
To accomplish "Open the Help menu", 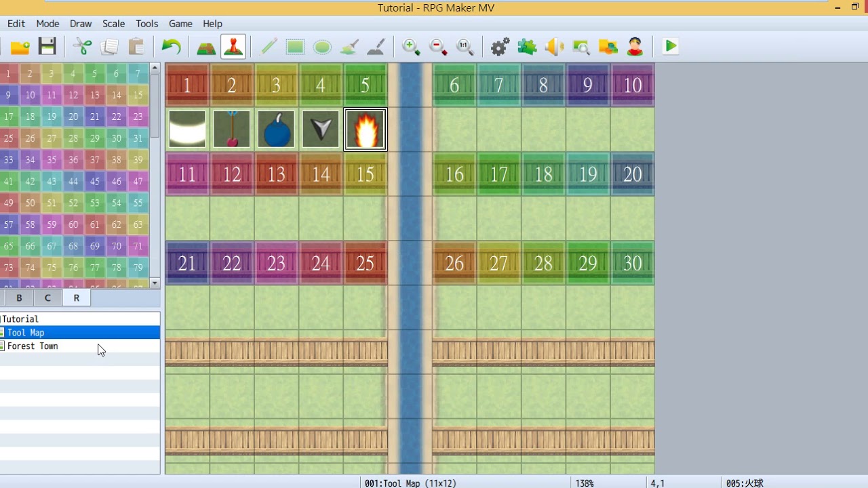I will (x=212, y=24).
